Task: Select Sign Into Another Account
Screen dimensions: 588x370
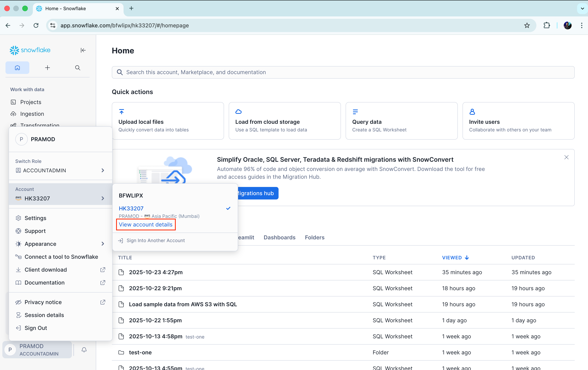Action: [x=175, y=240]
